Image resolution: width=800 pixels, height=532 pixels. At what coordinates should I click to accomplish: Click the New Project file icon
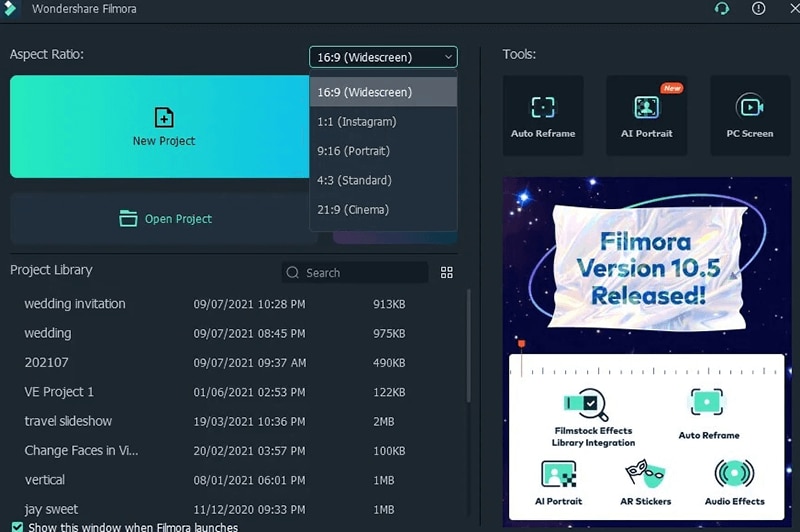(164, 117)
